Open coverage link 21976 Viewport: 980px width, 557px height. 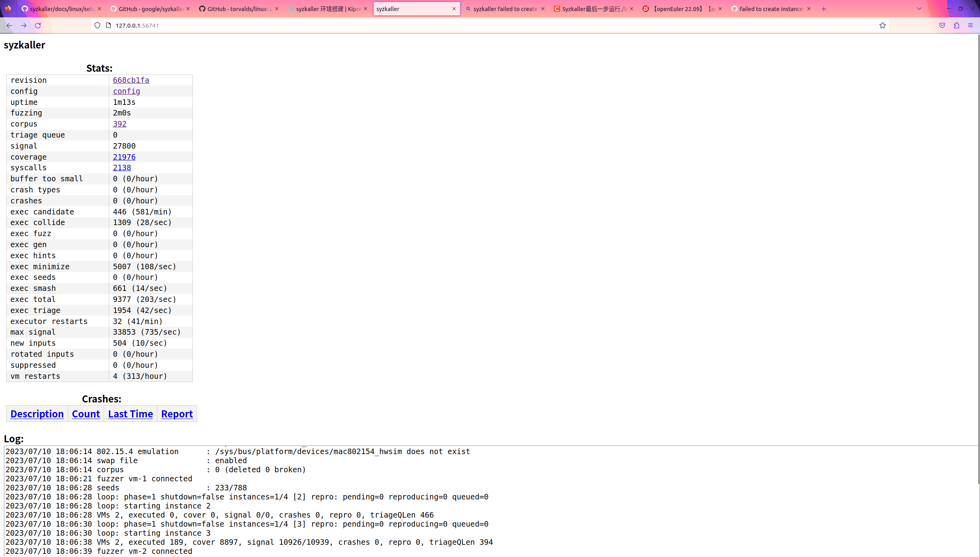(124, 157)
